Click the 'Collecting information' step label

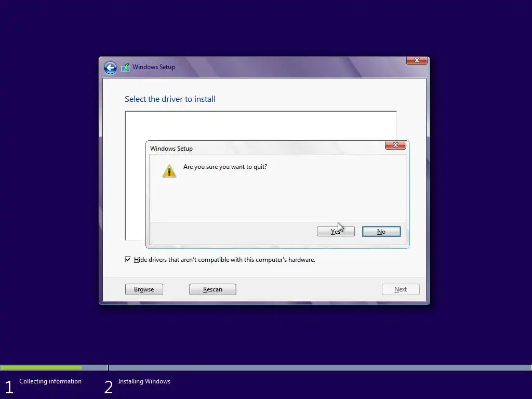[50, 381]
